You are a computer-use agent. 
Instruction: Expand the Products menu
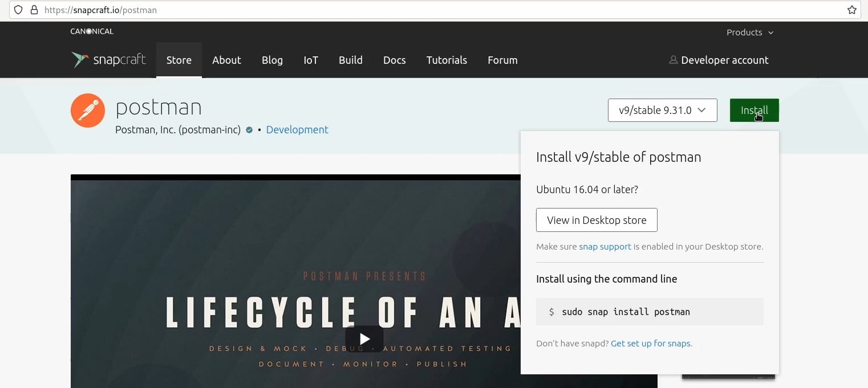tap(750, 32)
